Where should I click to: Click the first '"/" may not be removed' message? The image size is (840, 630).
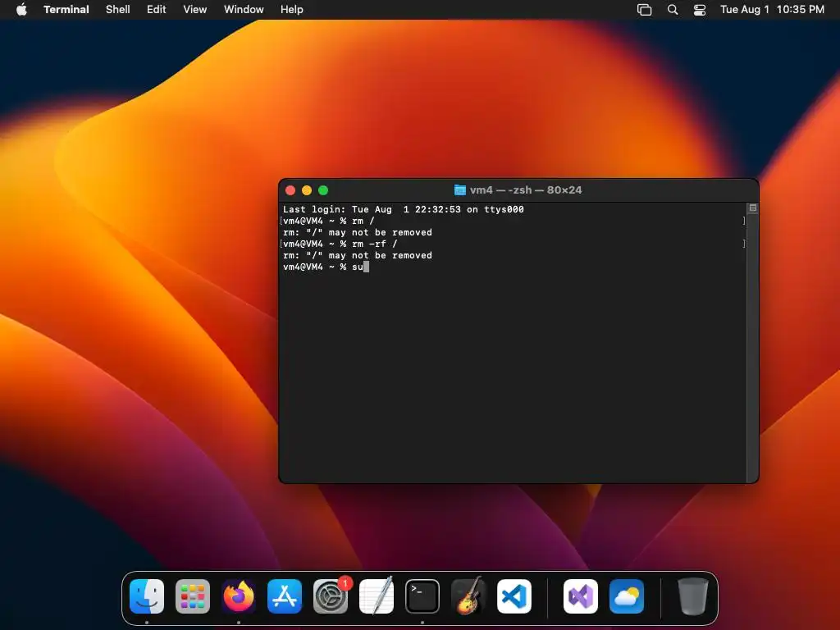358,232
